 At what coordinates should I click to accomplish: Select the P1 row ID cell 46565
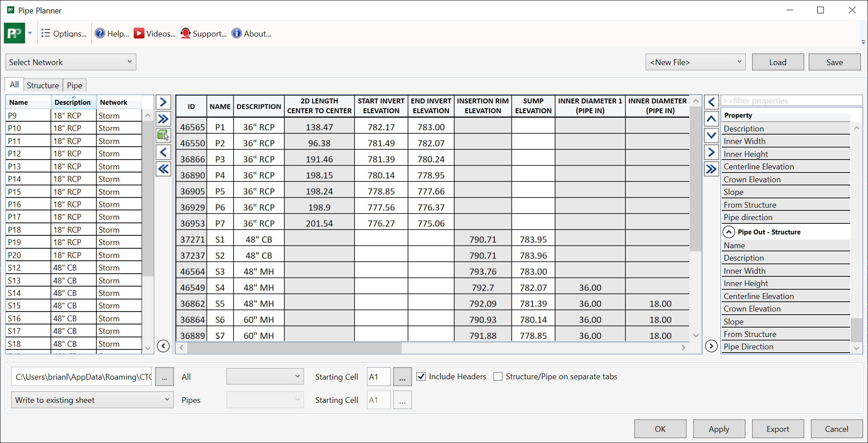[x=192, y=127]
